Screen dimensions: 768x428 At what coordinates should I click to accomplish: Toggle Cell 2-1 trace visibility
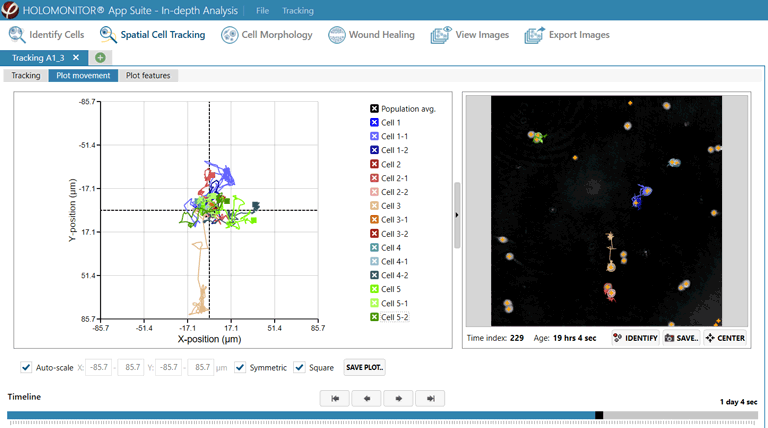click(x=374, y=178)
